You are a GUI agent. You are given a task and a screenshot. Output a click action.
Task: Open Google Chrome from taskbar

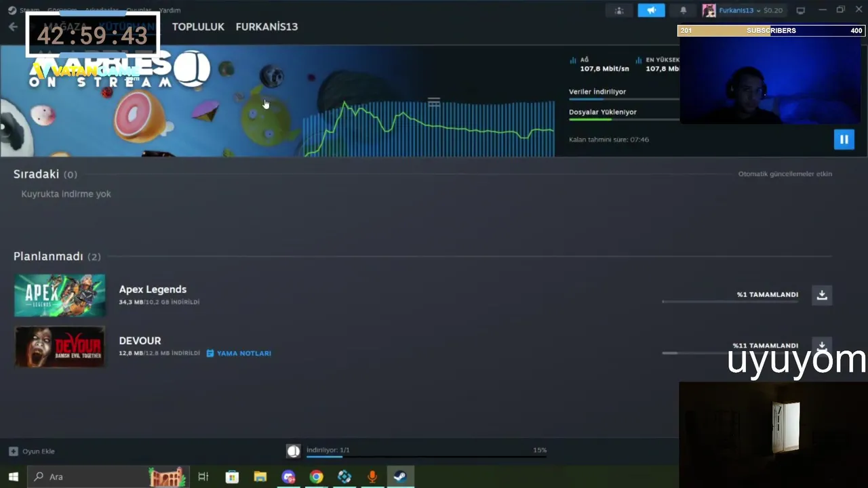(316, 476)
